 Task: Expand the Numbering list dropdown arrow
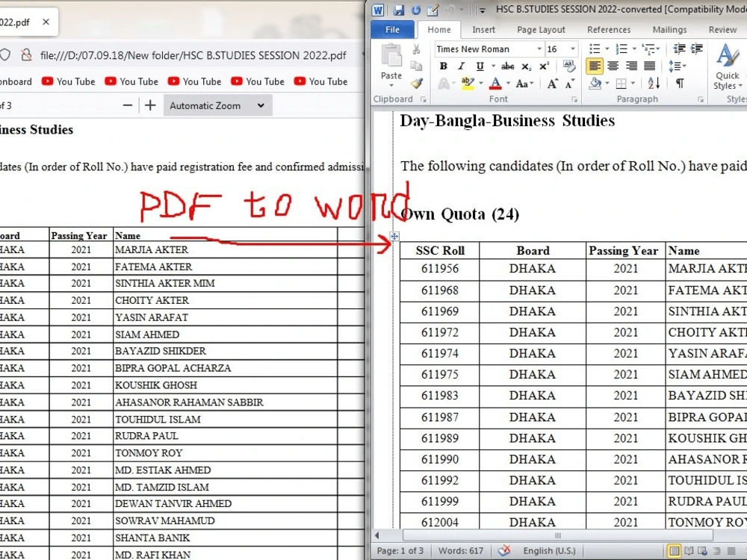(634, 49)
